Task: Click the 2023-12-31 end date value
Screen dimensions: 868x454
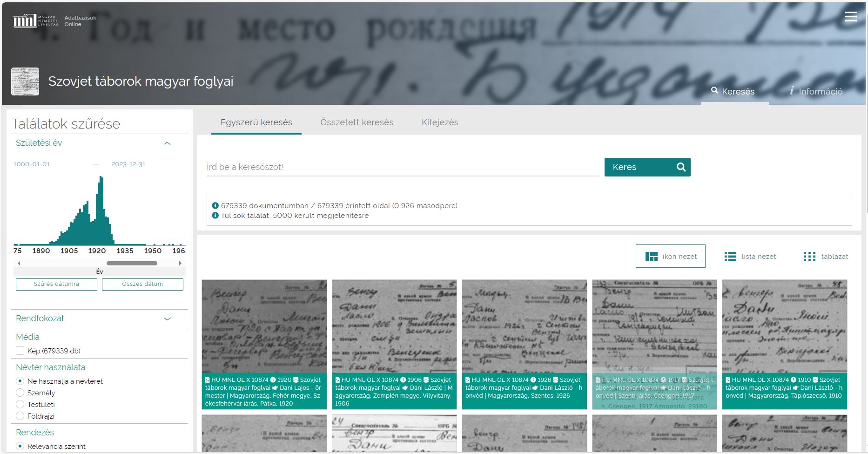Action: coord(128,164)
